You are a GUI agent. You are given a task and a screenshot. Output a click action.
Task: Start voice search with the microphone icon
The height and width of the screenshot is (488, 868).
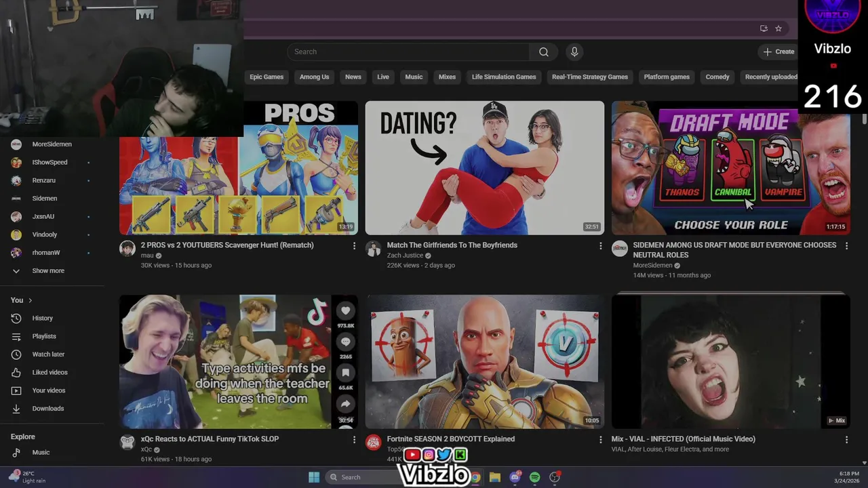tap(574, 52)
